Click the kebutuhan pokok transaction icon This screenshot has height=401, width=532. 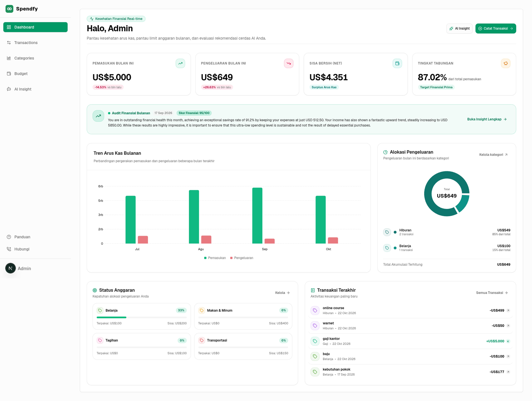click(x=315, y=372)
